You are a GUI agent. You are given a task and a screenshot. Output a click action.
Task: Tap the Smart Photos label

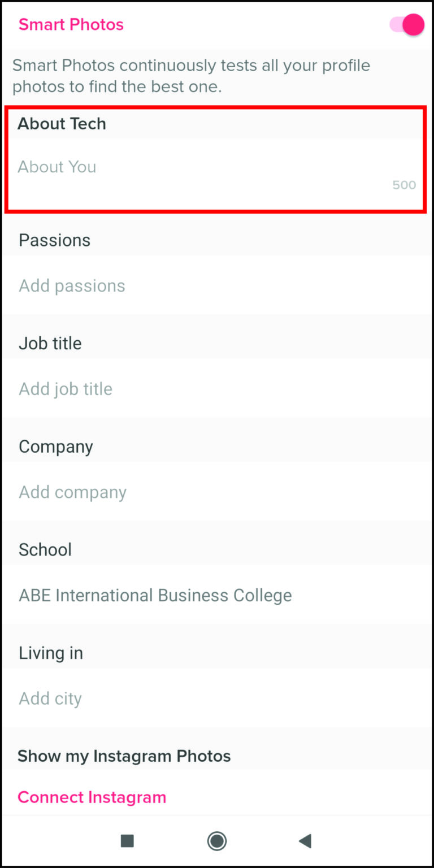tap(71, 25)
